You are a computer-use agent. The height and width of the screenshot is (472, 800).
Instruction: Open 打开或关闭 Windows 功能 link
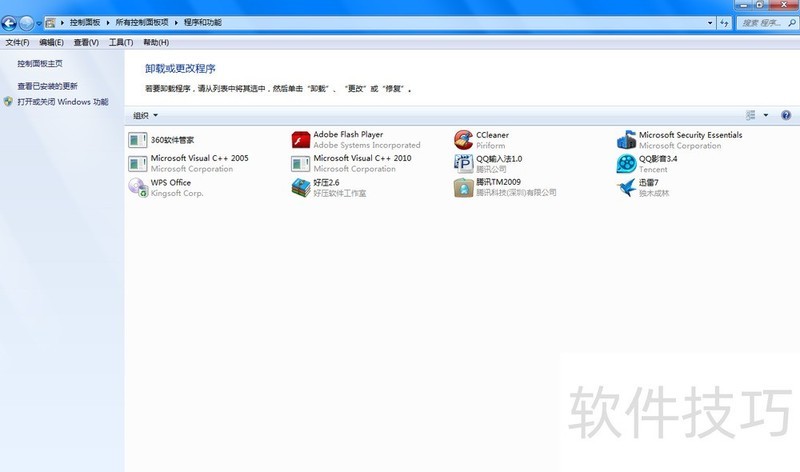click(x=63, y=102)
